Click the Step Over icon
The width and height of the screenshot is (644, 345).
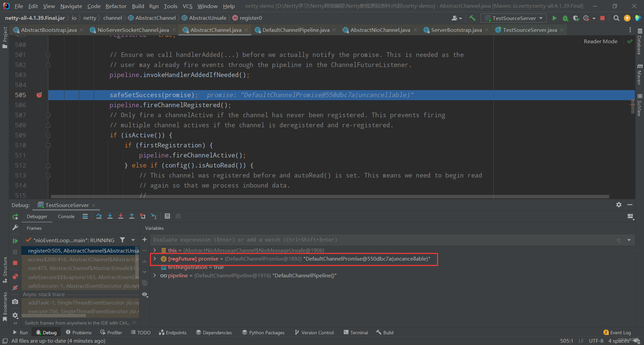coord(99,216)
